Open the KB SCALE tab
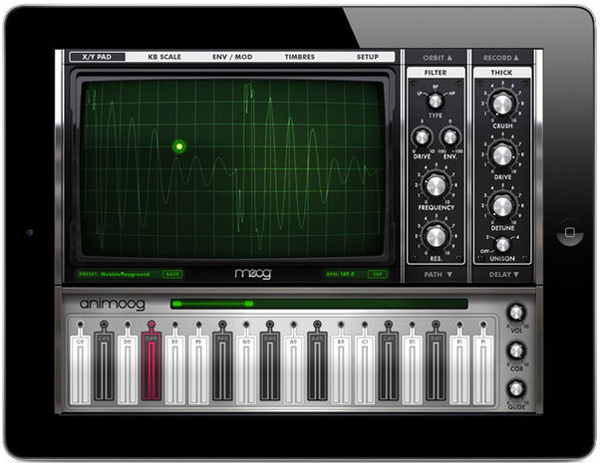This screenshot has width=600, height=463. pyautogui.click(x=165, y=57)
